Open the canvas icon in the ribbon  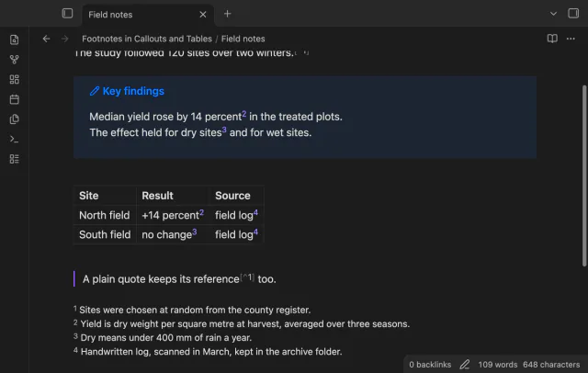15,80
